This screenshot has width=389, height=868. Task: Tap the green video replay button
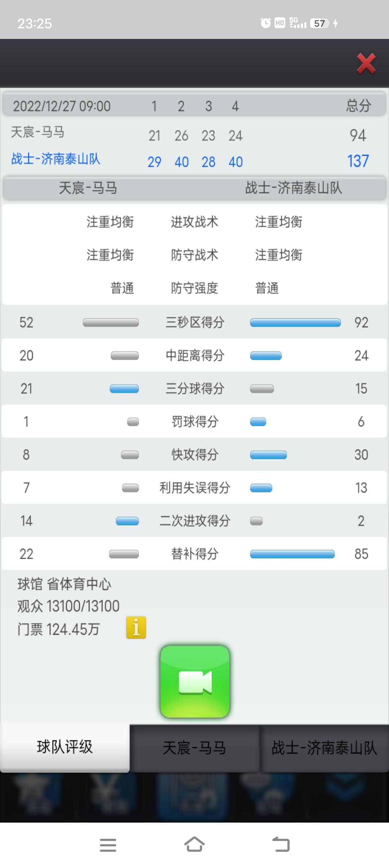coord(195,682)
